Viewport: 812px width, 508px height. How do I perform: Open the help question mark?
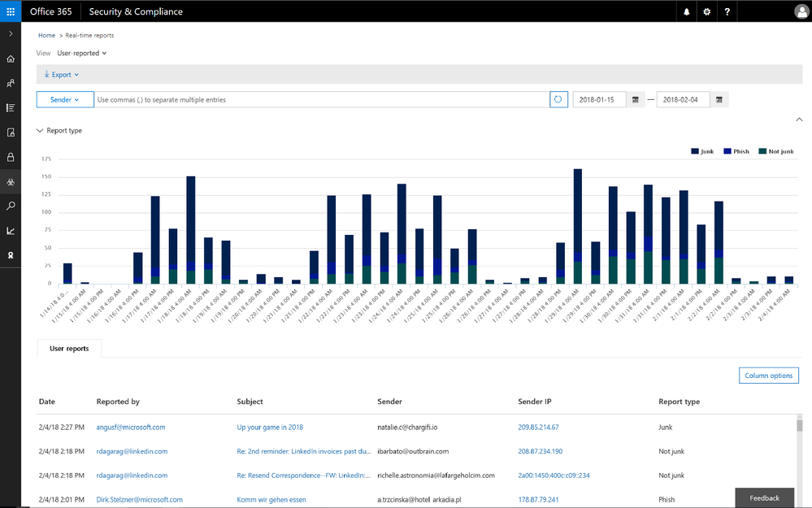click(x=727, y=11)
